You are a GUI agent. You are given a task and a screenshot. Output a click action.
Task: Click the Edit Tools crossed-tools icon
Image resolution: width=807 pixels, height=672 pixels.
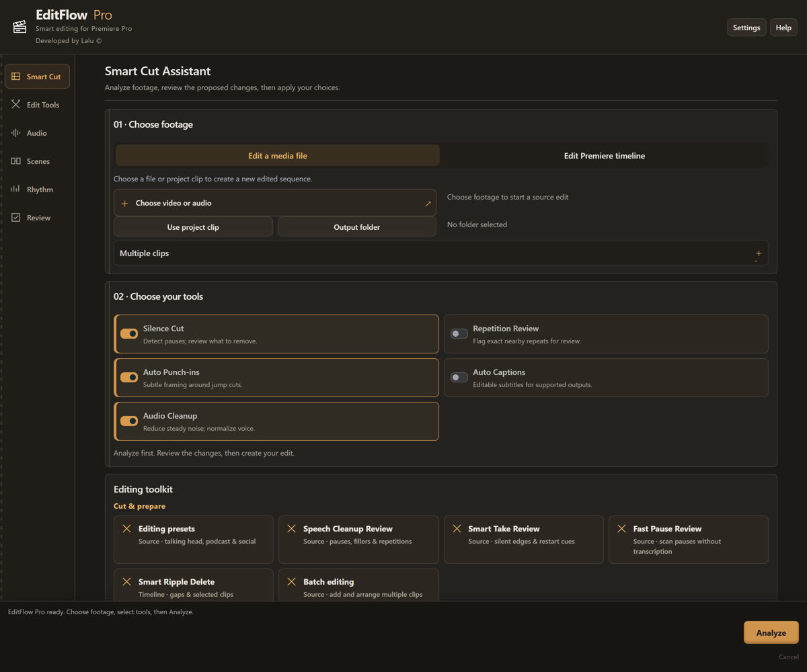pyautogui.click(x=16, y=105)
